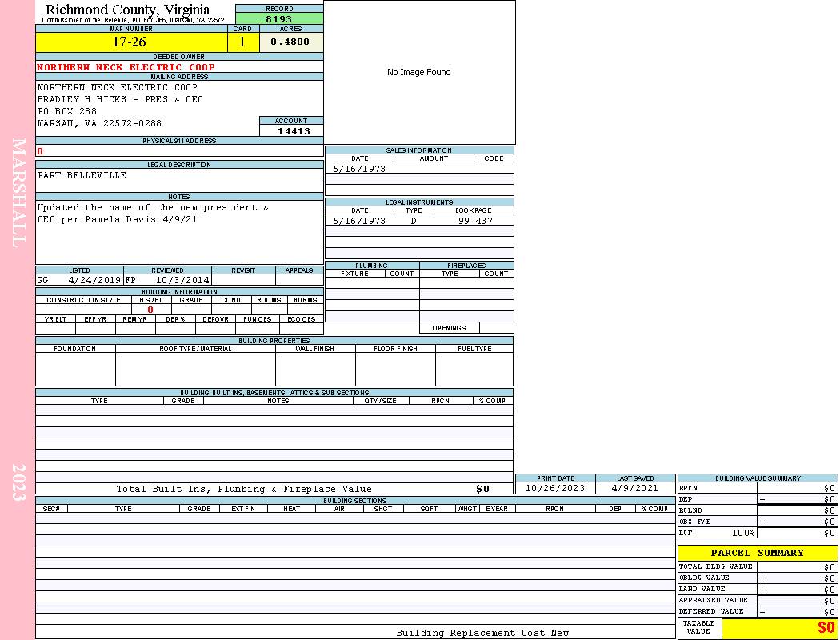Select the red taxable value $0
Image resolution: width=840 pixels, height=640 pixels.
point(826,628)
